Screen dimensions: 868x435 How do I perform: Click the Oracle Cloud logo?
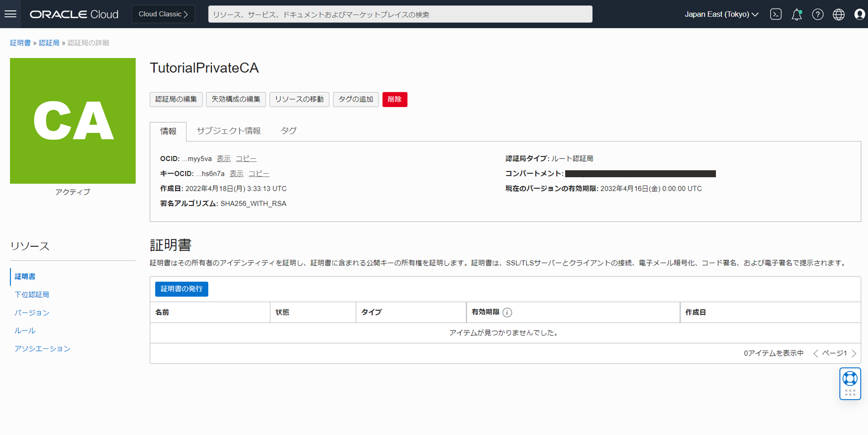click(x=73, y=13)
